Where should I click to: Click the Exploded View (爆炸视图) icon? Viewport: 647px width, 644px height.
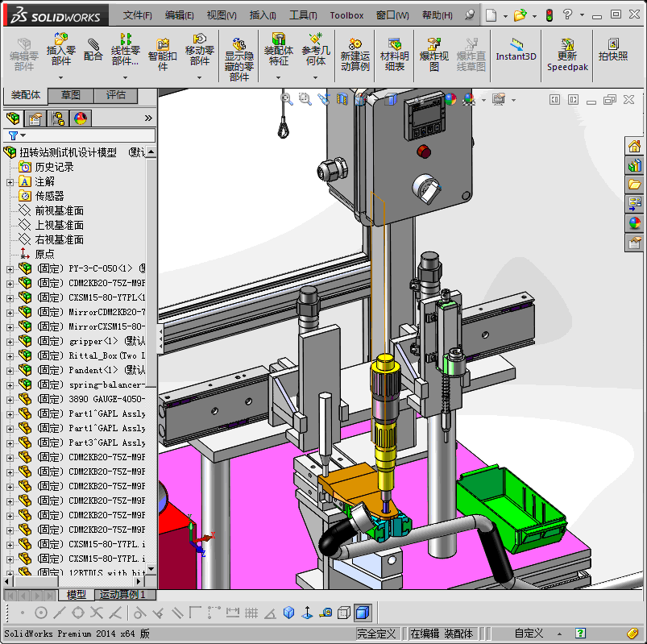click(x=433, y=55)
